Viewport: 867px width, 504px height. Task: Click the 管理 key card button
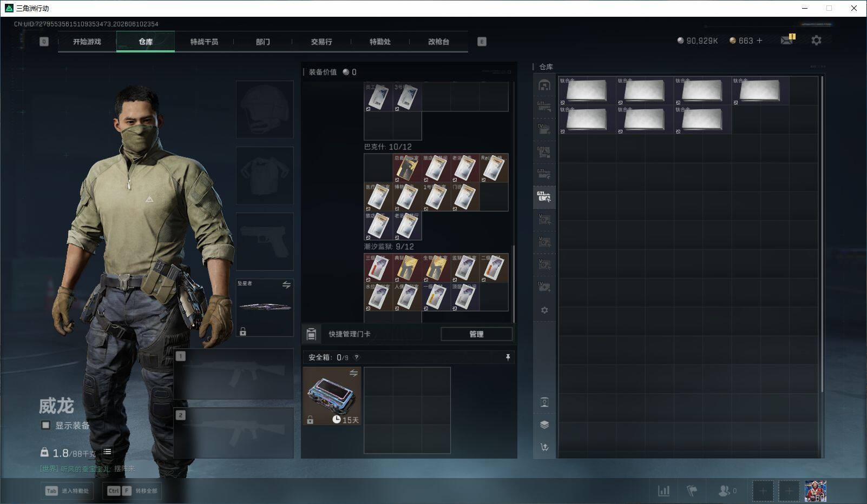(476, 334)
